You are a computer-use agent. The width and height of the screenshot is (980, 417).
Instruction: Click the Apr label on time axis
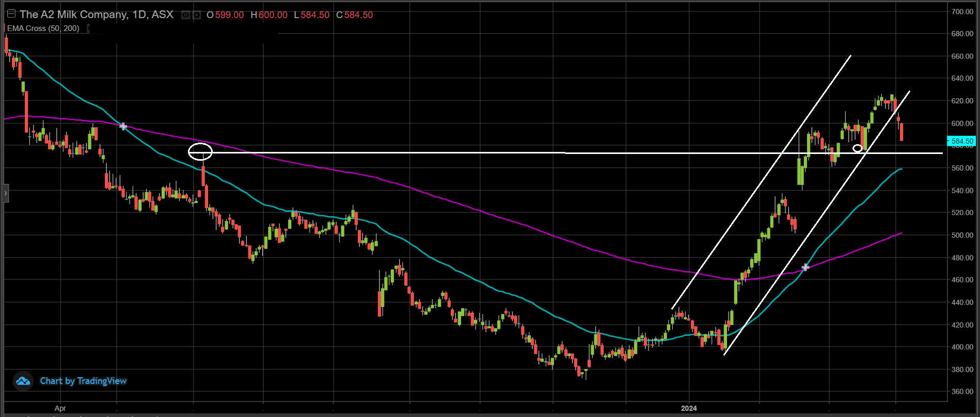click(x=60, y=408)
